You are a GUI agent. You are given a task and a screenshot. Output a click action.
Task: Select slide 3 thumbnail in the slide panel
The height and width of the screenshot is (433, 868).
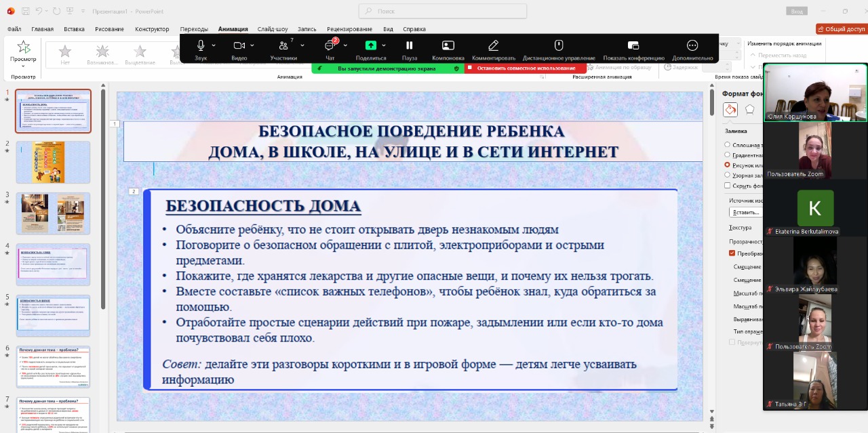[x=53, y=213]
